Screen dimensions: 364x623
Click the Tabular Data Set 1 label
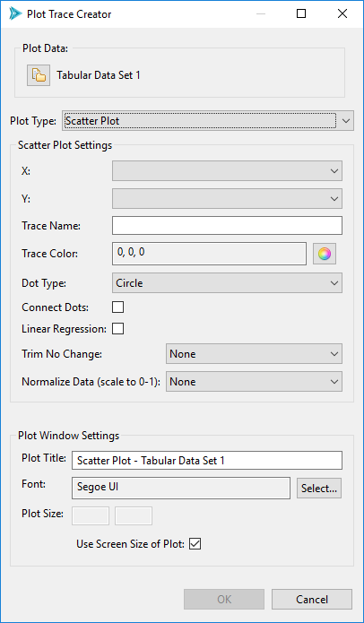tap(99, 75)
